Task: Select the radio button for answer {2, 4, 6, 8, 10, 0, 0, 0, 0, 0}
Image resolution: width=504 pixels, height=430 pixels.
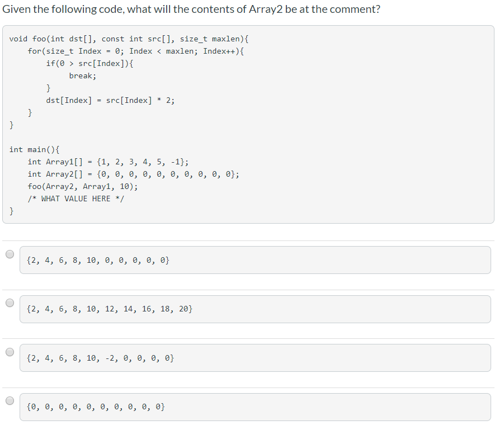Action: pyautogui.click(x=10, y=254)
